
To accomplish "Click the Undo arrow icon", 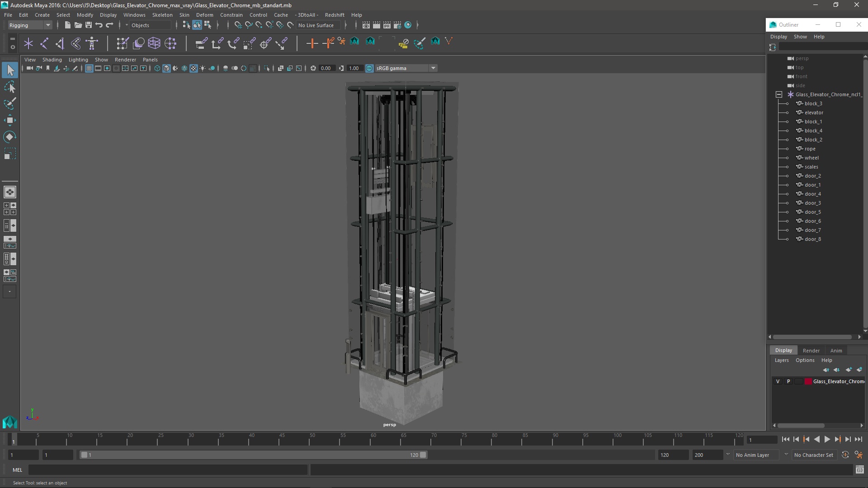I will tap(99, 25).
